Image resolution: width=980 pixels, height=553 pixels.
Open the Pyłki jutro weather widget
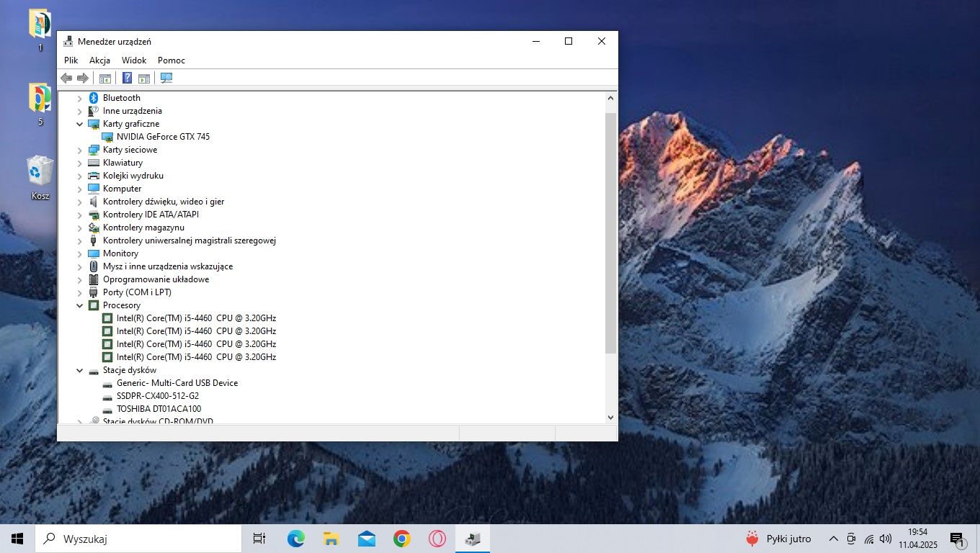pyautogui.click(x=778, y=539)
